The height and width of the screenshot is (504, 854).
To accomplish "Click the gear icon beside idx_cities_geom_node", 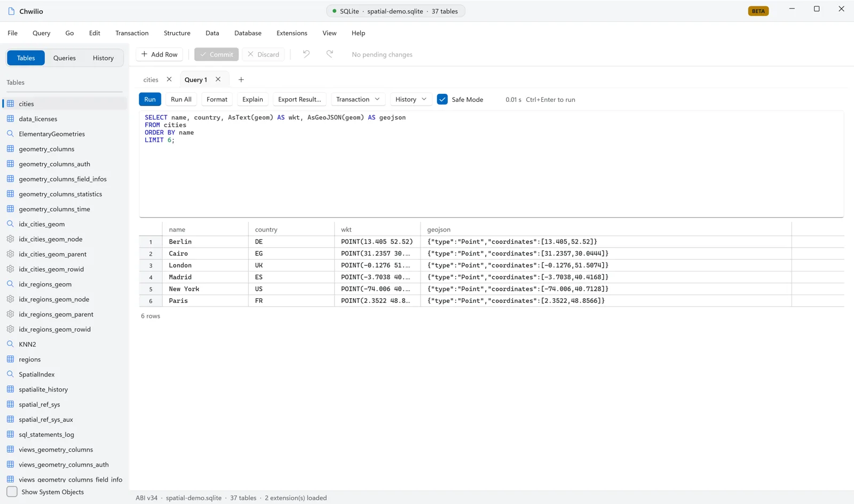I will coord(10,239).
